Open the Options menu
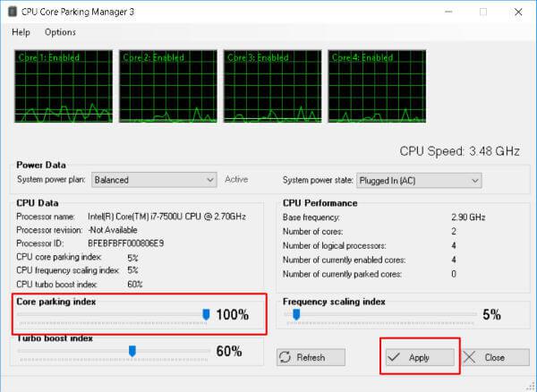Screen dimensions: 537x392 click(x=60, y=32)
